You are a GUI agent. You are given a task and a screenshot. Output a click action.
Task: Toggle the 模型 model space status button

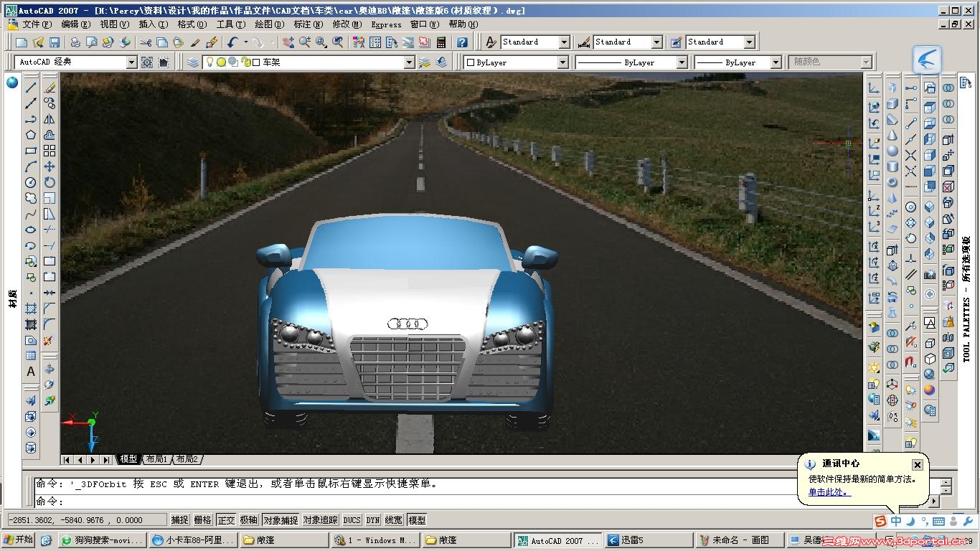pos(417,520)
